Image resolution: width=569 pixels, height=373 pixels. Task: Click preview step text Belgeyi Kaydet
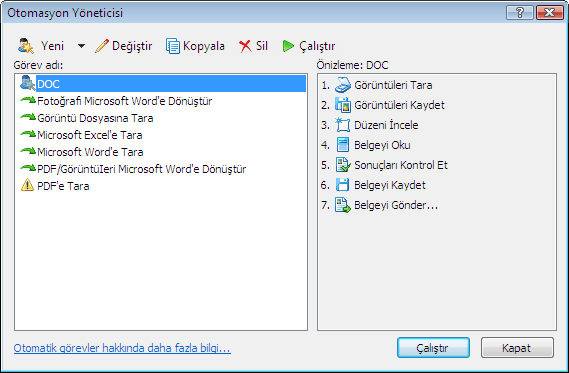pos(390,185)
